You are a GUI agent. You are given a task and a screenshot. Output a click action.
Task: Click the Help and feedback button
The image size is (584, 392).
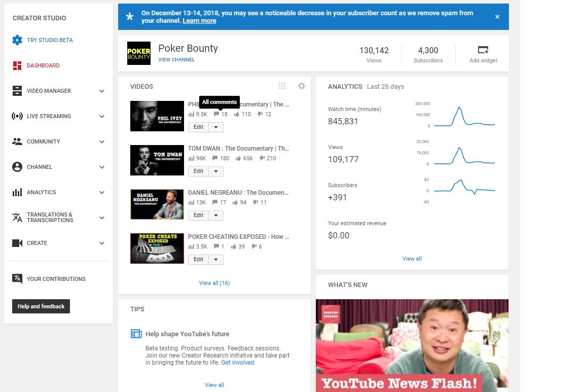click(x=41, y=306)
